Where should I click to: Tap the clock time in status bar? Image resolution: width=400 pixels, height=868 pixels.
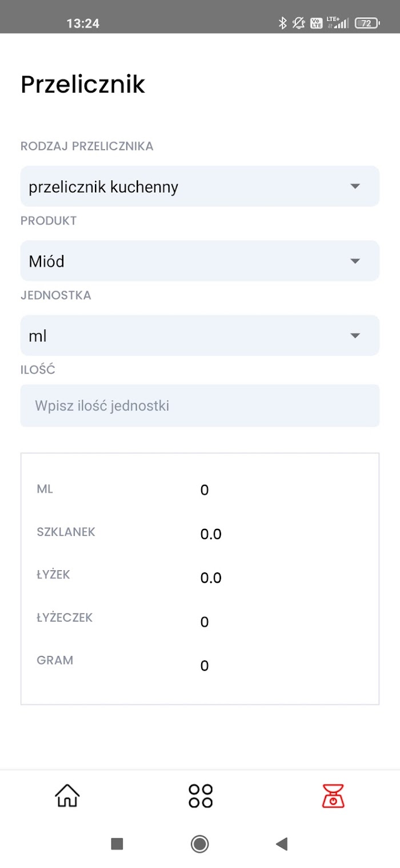point(83,23)
